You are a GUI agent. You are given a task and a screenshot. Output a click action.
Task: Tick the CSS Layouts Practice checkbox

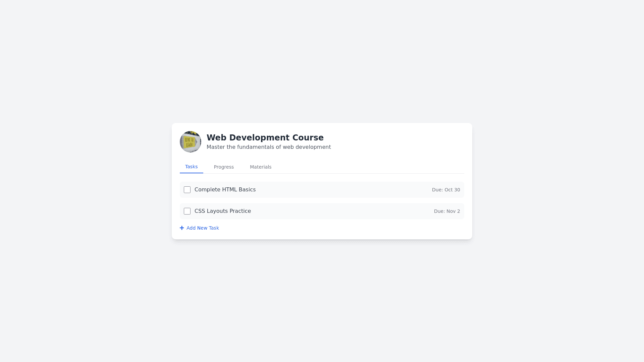187,211
